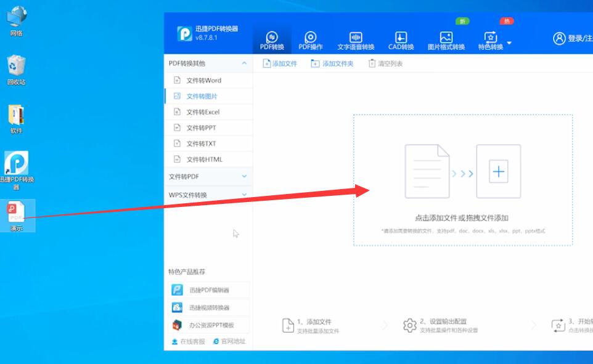Screen dimensions: 593x364
Task: Click the document page icon in drop zone
Action: 427,171
